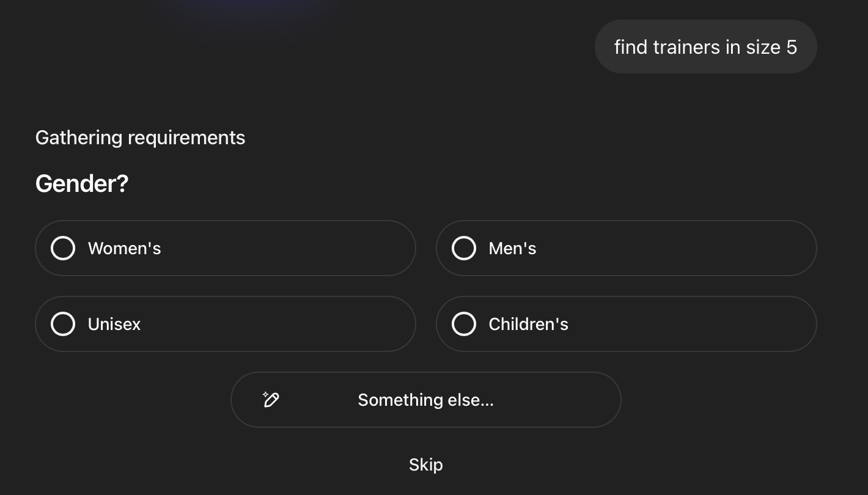The image size is (868, 495).
Task: Click the word 'trainers' in the message bubble
Action: [x=686, y=47]
